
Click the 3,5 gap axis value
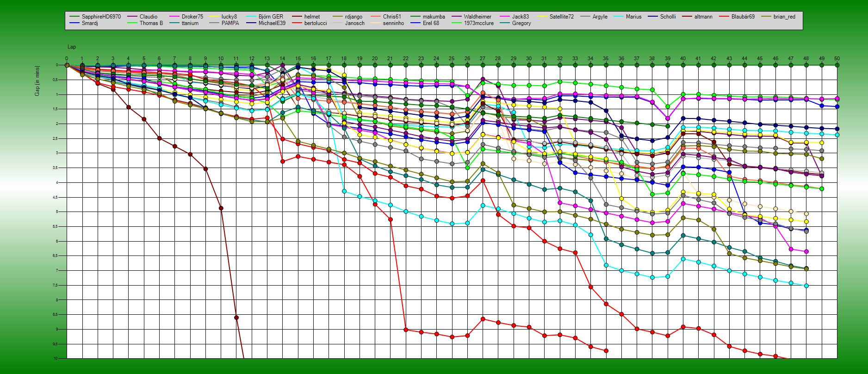tap(55, 168)
